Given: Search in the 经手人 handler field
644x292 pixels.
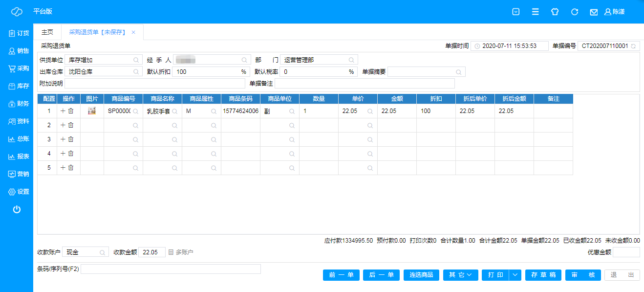Looking at the screenshot, I should point(244,60).
